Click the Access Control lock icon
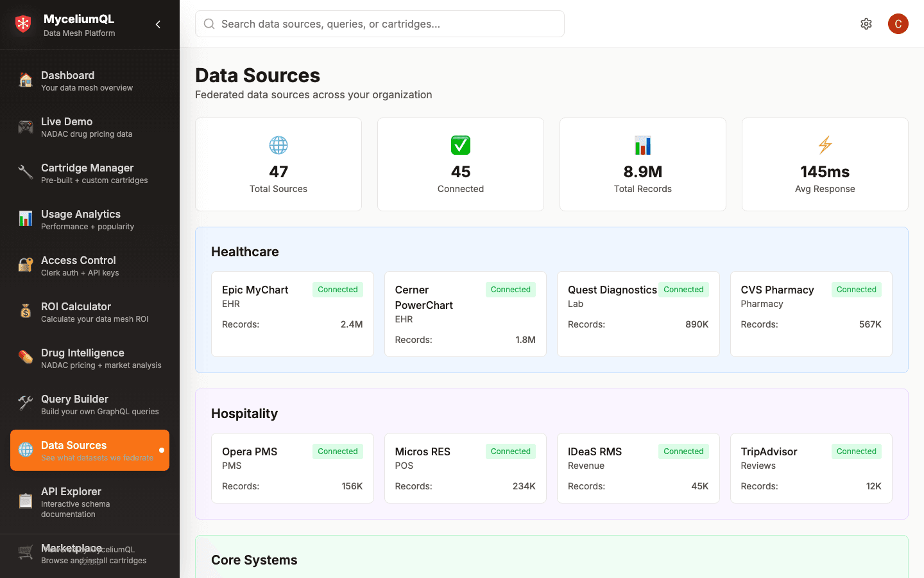This screenshot has height=578, width=924. pos(26,265)
